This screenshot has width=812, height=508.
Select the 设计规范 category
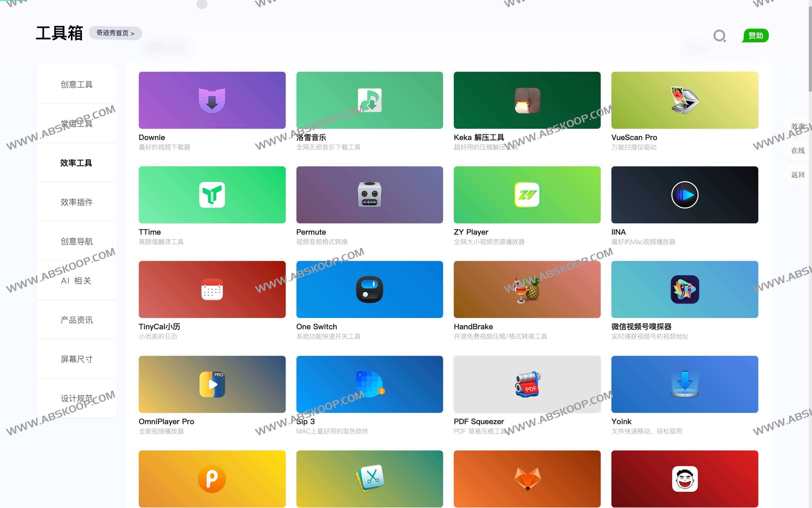[77, 398]
